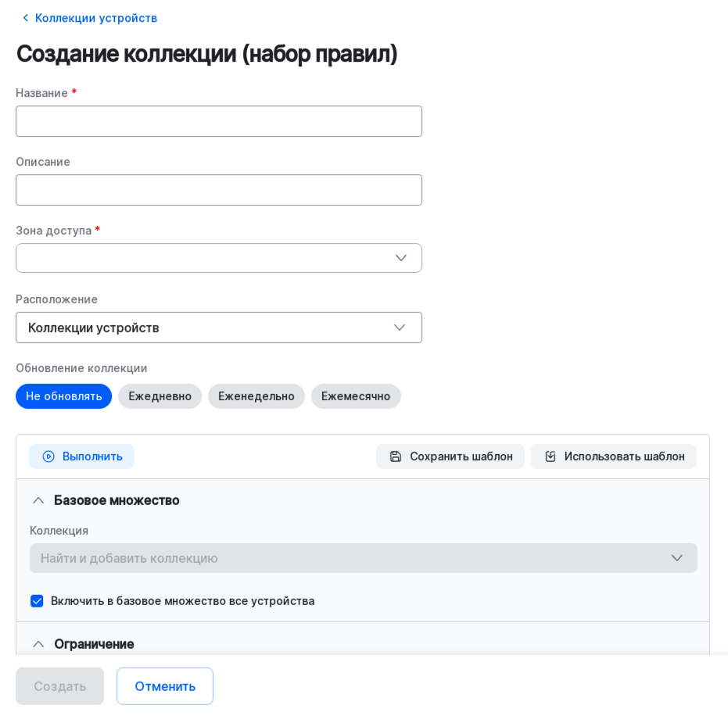Open the Расположение dropdown
This screenshot has width=728, height=716.
tap(219, 328)
